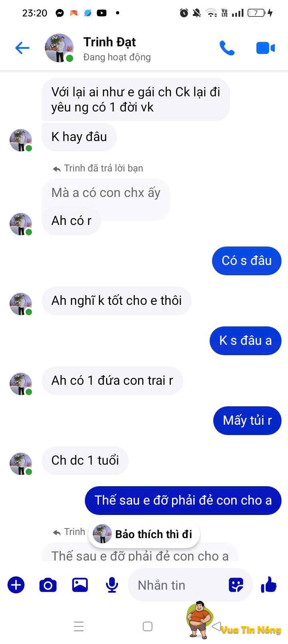Open the camera from message bar

click(x=48, y=585)
